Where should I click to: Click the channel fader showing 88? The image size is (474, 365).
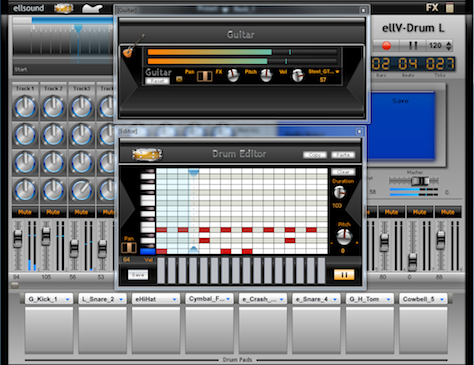click(x=441, y=240)
